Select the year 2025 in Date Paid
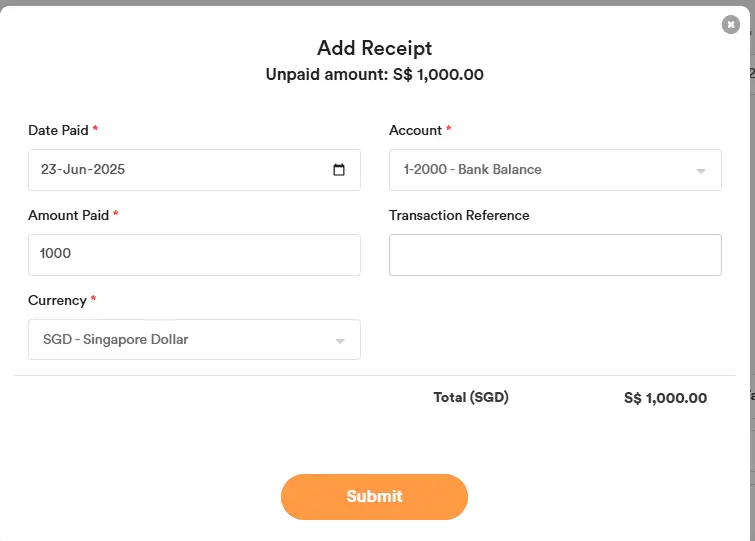 tap(108, 170)
